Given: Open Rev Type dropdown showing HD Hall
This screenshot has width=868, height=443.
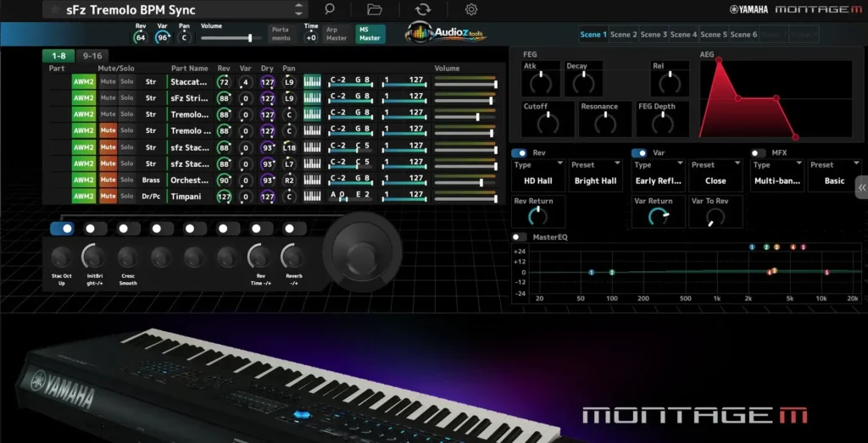Looking at the screenshot, I should click(x=538, y=175).
